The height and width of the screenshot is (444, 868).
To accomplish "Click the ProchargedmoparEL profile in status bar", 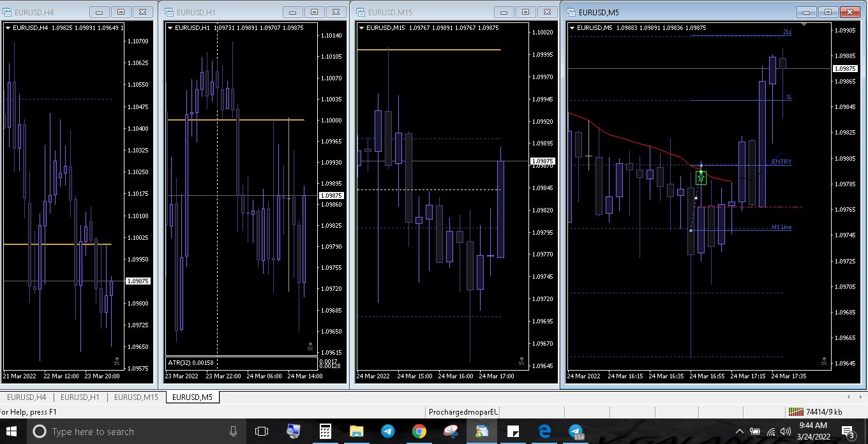I will click(463, 412).
